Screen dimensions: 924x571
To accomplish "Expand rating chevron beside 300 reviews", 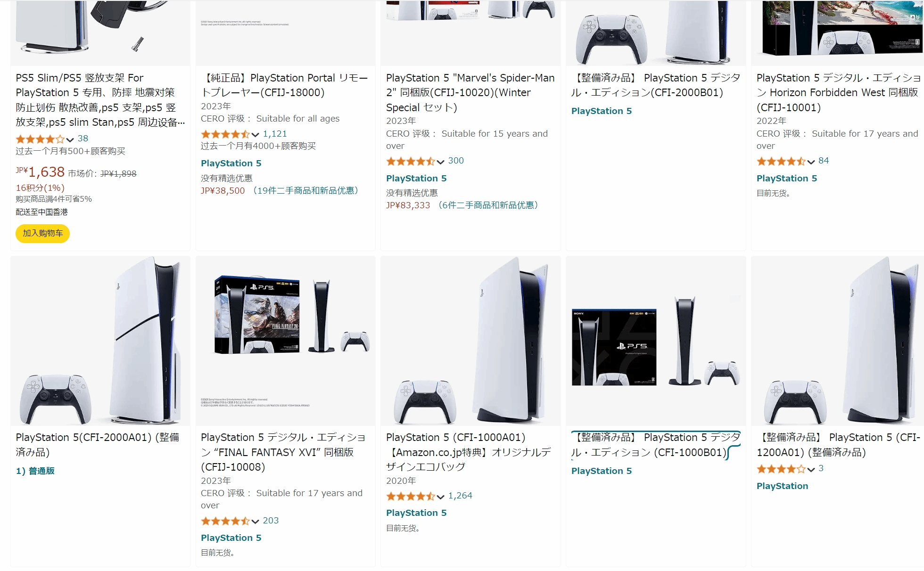I will [440, 162].
